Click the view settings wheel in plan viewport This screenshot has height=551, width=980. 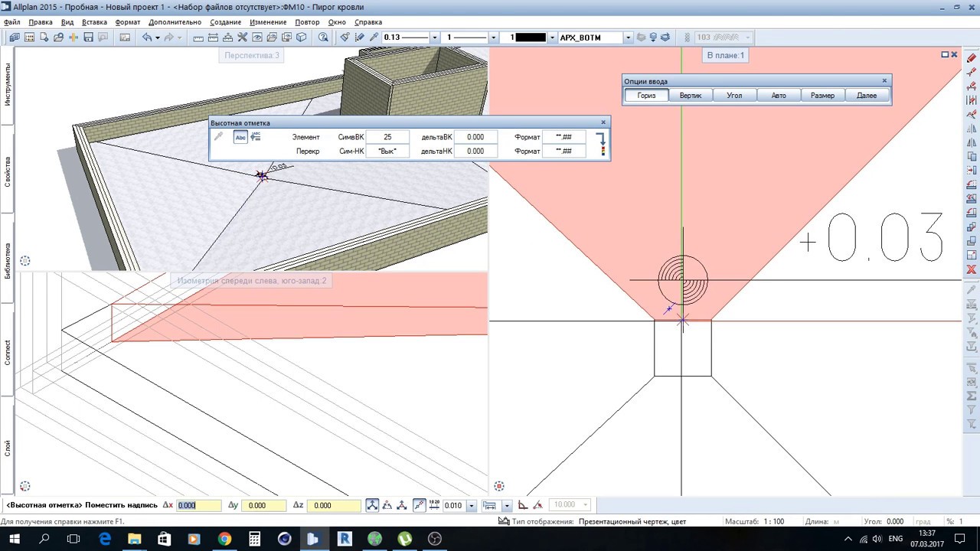[499, 486]
